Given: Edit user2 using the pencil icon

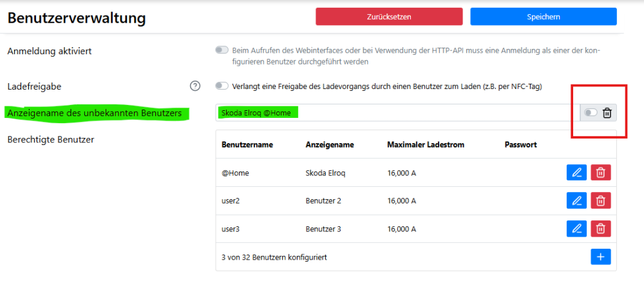Looking at the screenshot, I should (576, 201).
